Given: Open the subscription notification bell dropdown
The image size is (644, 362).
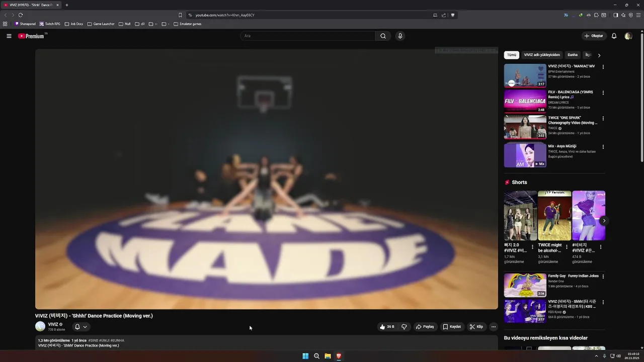Looking at the screenshot, I should pos(81,327).
